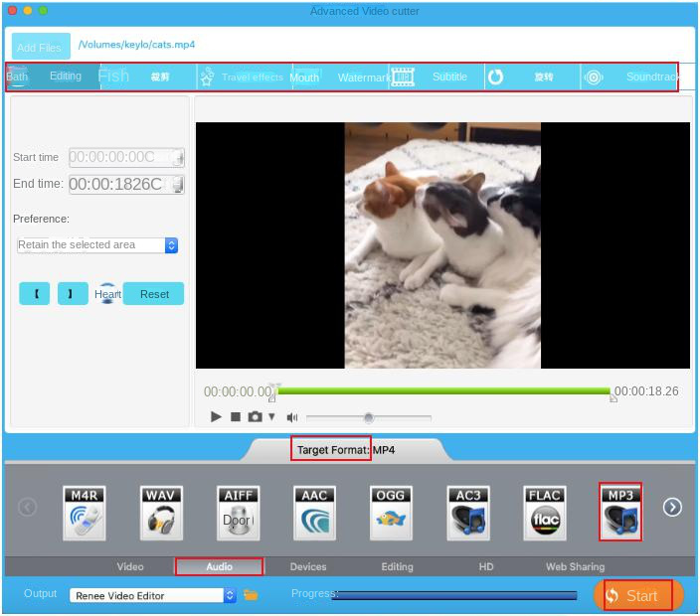The height and width of the screenshot is (616, 700).
Task: Switch to the Web Sharing tab
Action: pyautogui.click(x=575, y=567)
